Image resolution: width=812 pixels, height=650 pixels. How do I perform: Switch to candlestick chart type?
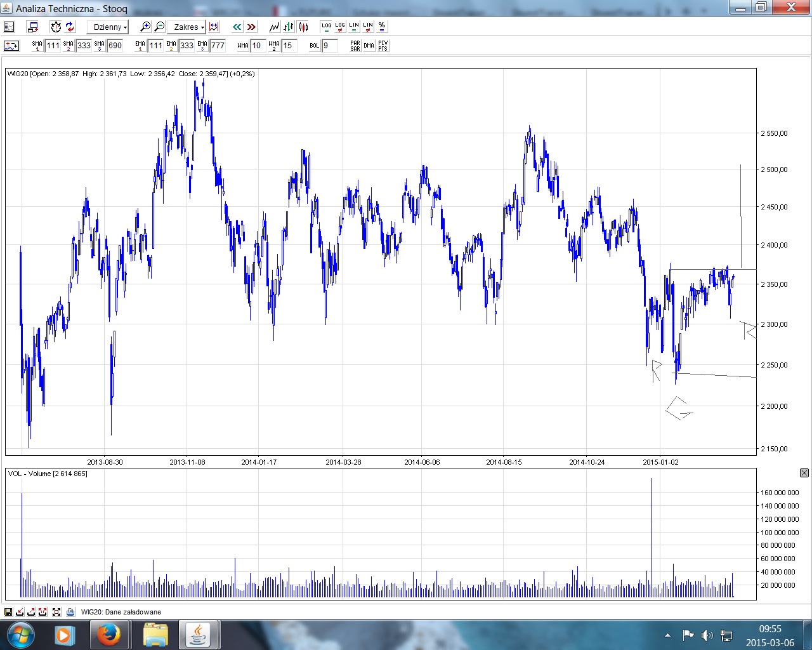(303, 27)
